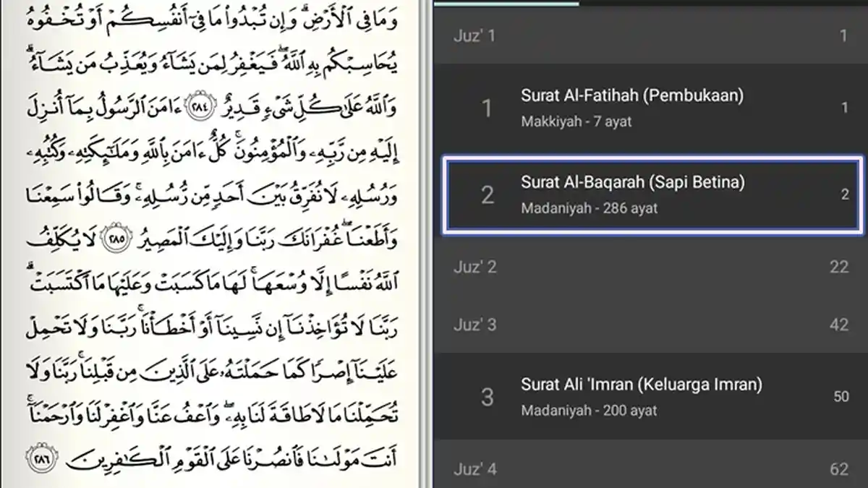Click 'Madaniyah - 286 ayat' subtitle

tap(590, 209)
